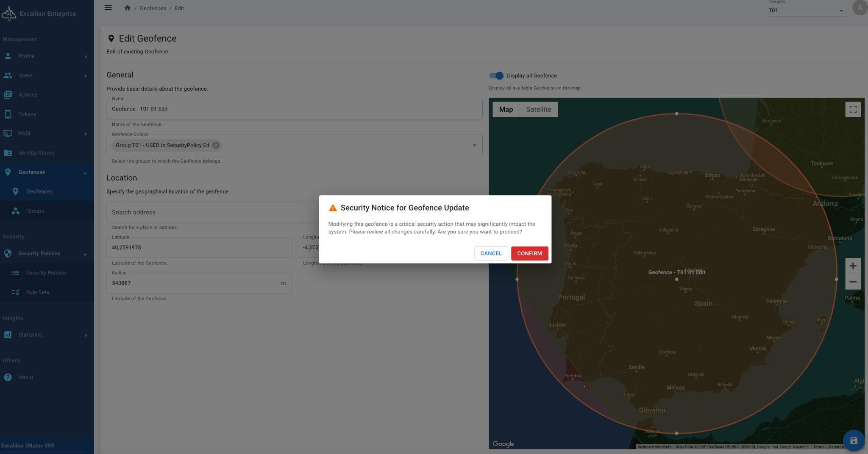
Task: Click the geofence circle bottom handle
Action: coord(676,433)
